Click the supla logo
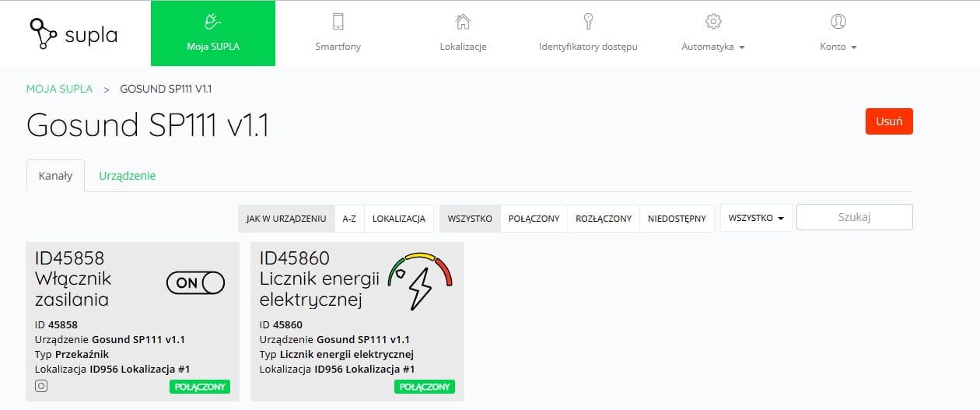The width and height of the screenshot is (980, 410). [x=73, y=33]
